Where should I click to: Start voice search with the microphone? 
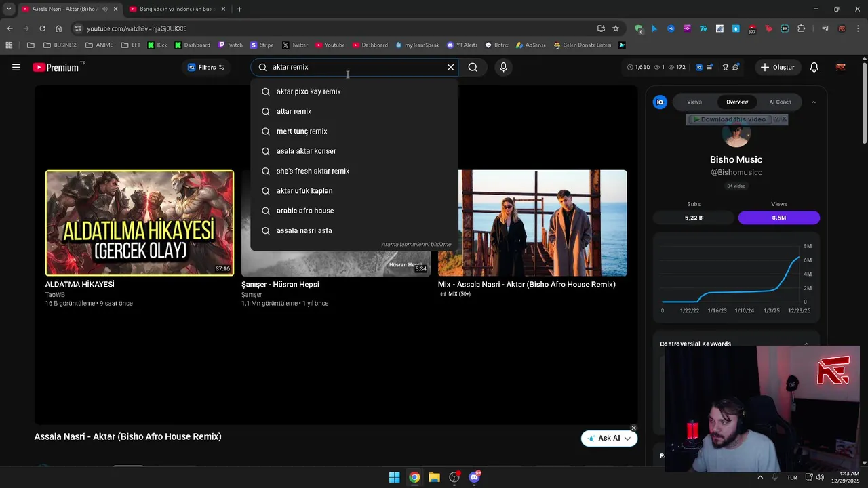(x=503, y=67)
